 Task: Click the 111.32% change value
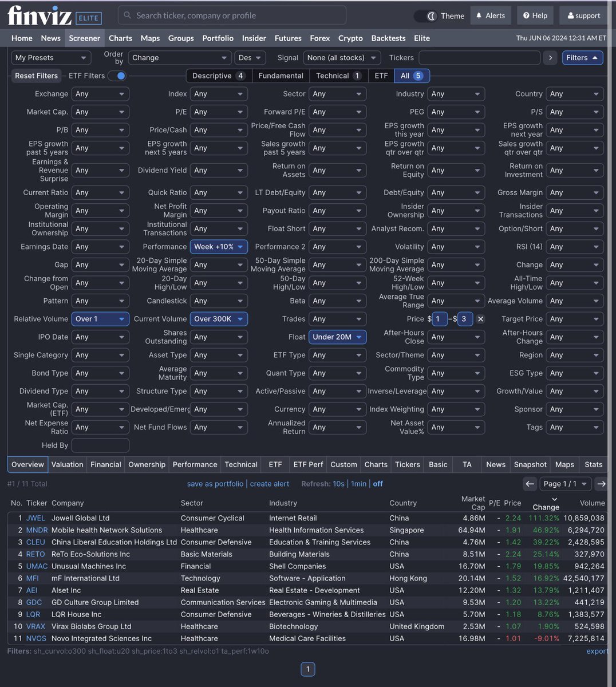click(543, 518)
